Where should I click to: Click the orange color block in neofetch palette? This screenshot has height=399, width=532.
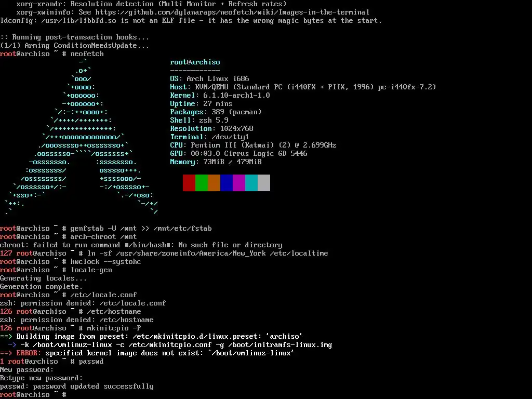214,183
